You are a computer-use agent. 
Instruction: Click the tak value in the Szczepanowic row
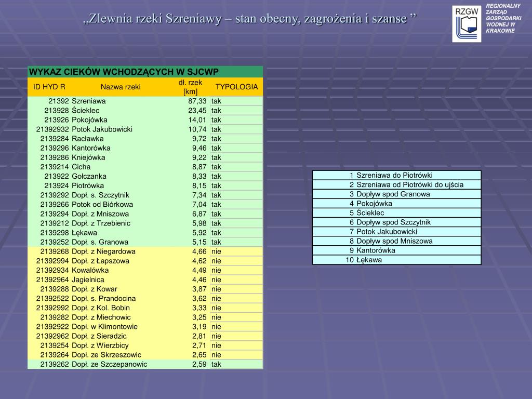216,364
